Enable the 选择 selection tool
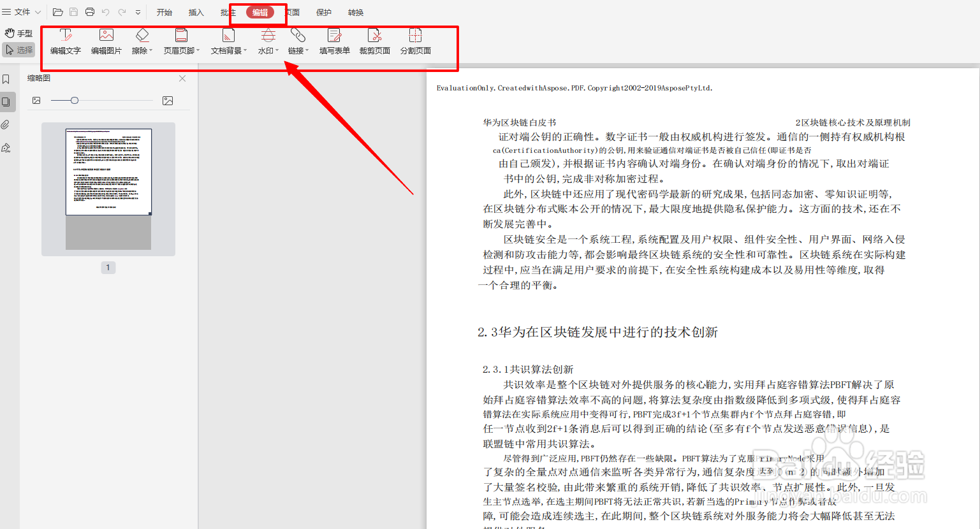 click(18, 49)
